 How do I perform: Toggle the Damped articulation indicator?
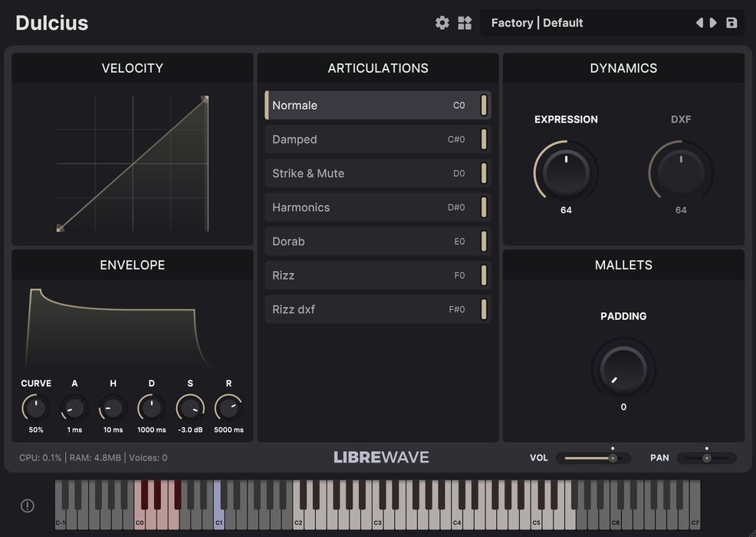pyautogui.click(x=484, y=140)
